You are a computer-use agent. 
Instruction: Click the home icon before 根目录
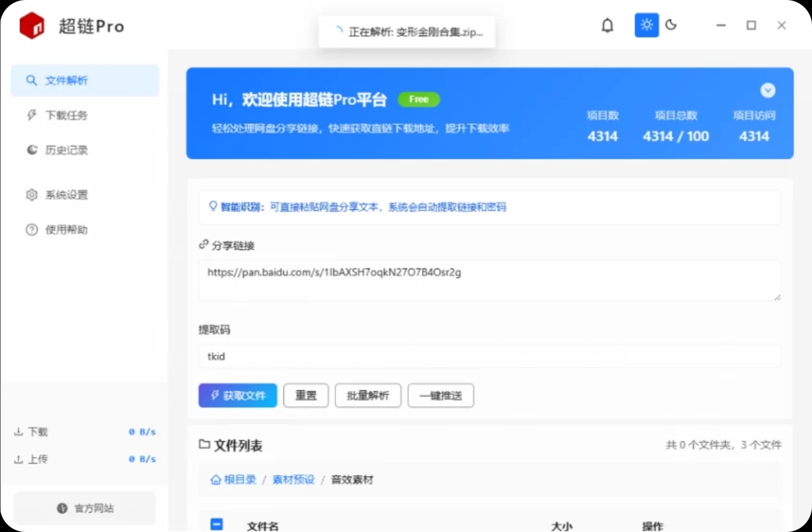pyautogui.click(x=217, y=479)
